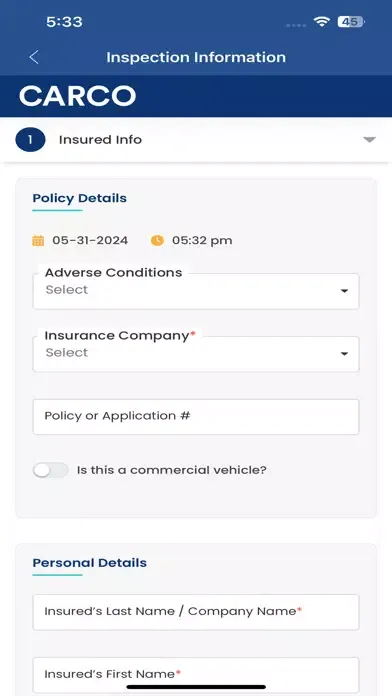The height and width of the screenshot is (696, 392).
Task: Click the 05:32 pm time text
Action: [x=202, y=241]
